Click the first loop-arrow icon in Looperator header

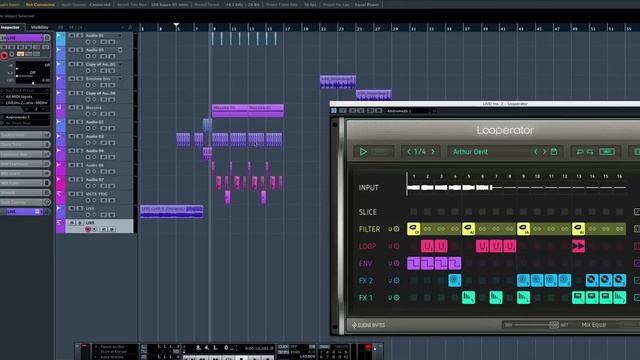(580, 152)
